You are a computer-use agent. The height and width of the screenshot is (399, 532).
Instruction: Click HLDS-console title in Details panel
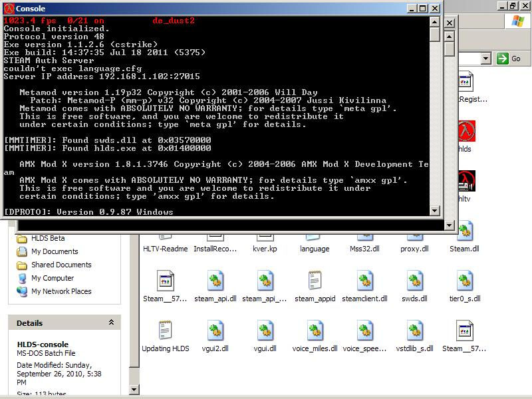(x=43, y=344)
